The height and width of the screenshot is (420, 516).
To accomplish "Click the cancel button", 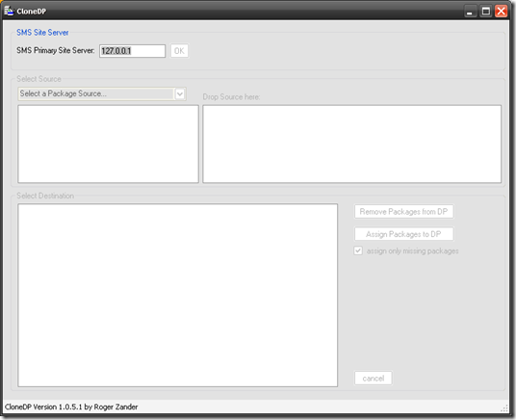I will click(374, 379).
